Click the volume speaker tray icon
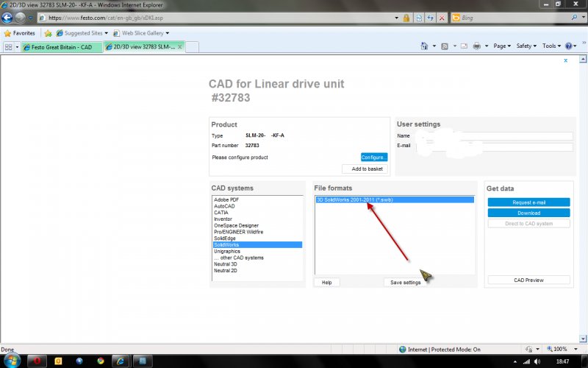This screenshot has height=368, width=588. coord(537,361)
